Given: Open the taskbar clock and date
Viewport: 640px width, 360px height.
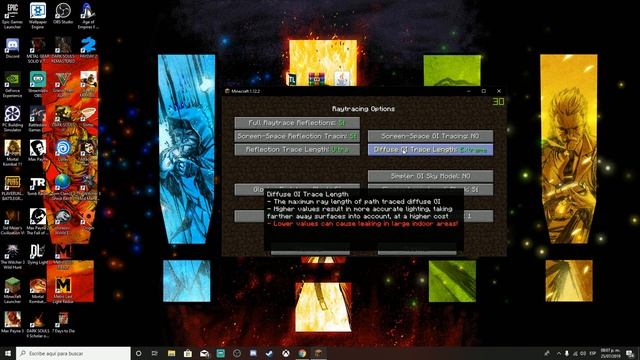Looking at the screenshot, I should pyautogui.click(x=610, y=353).
